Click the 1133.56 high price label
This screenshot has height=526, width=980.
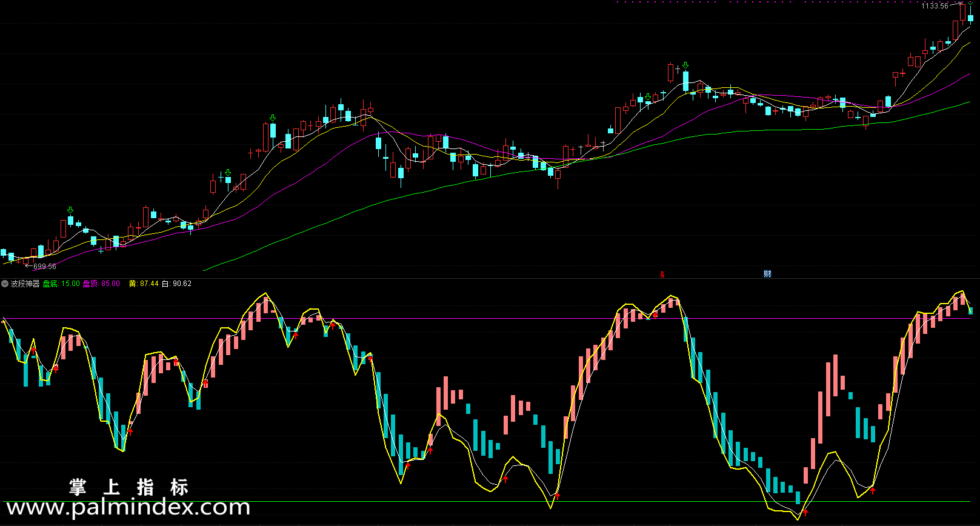(935, 6)
